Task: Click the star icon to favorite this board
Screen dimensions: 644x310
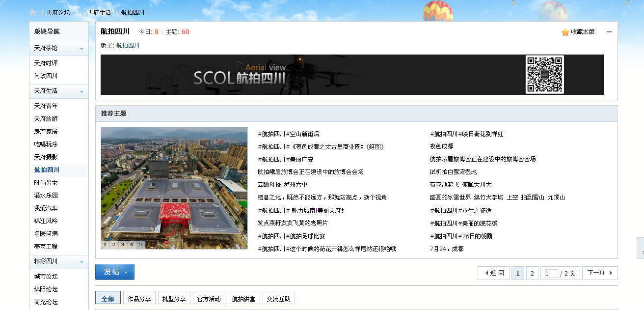Action: [565, 32]
